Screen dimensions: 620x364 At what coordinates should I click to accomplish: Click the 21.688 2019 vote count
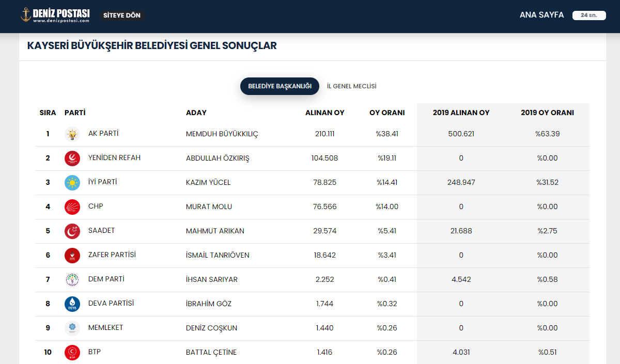click(461, 231)
